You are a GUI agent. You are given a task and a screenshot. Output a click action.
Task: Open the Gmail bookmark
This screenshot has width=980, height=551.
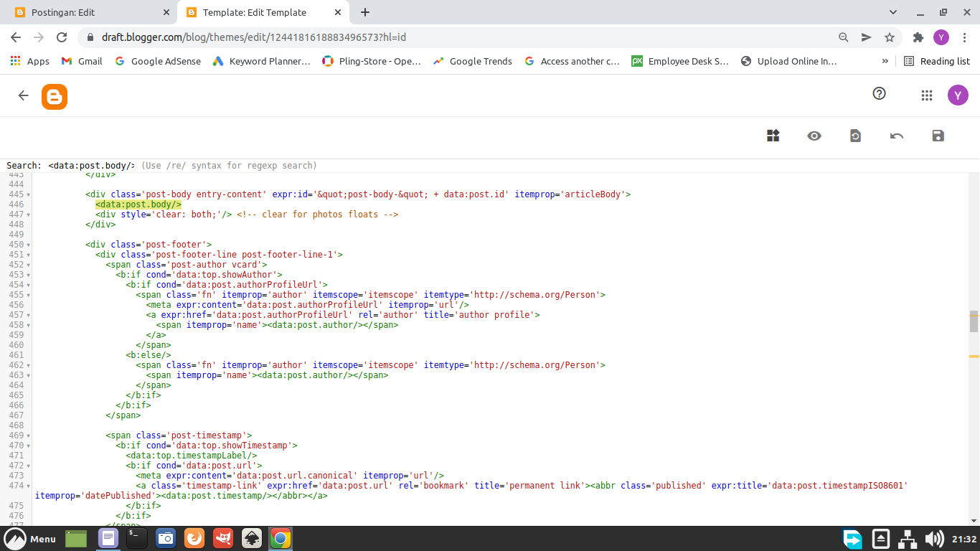(x=82, y=61)
